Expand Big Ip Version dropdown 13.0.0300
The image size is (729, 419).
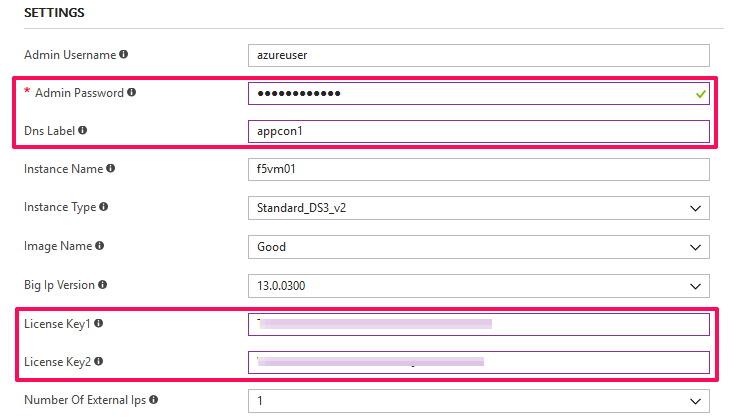pyautogui.click(x=479, y=286)
